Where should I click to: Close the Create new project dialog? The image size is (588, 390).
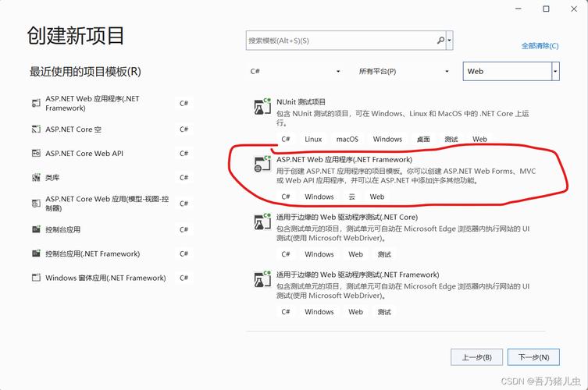click(x=574, y=9)
